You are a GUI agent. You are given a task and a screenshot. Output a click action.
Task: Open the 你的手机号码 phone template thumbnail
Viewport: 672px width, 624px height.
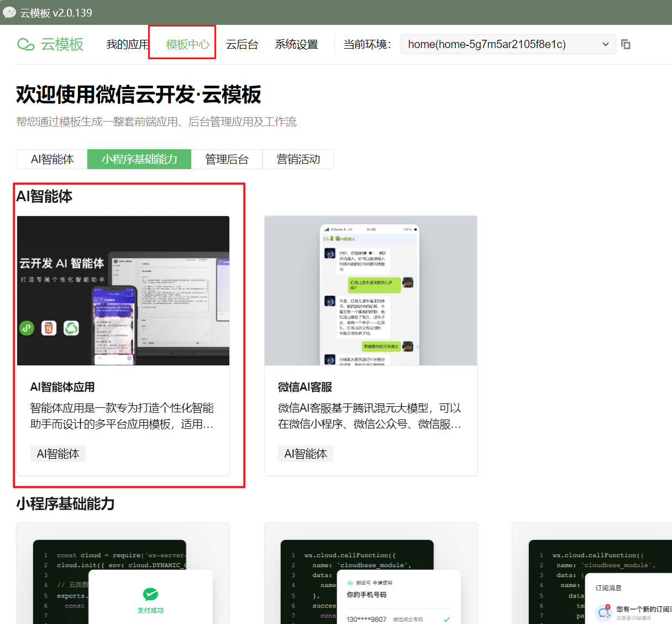[371, 574]
